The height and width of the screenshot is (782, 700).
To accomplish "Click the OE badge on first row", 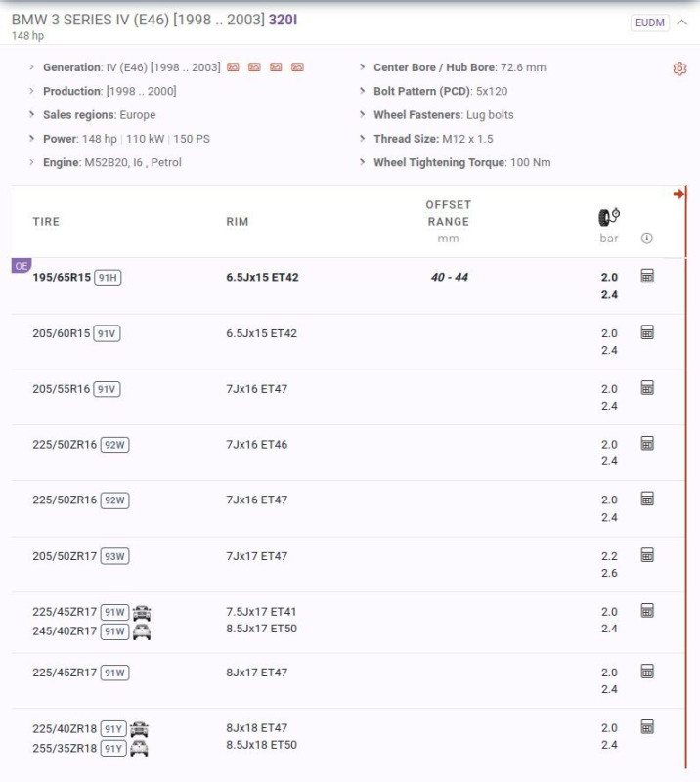I will (x=21, y=265).
